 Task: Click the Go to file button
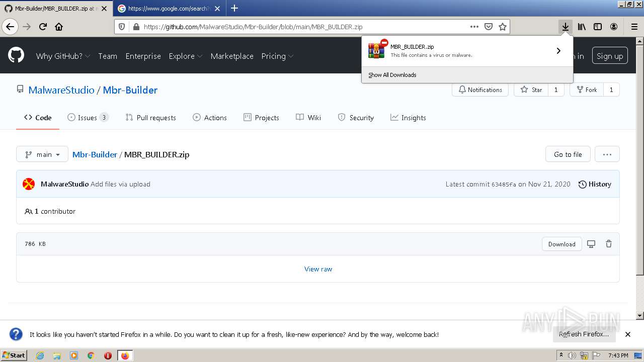tap(568, 154)
